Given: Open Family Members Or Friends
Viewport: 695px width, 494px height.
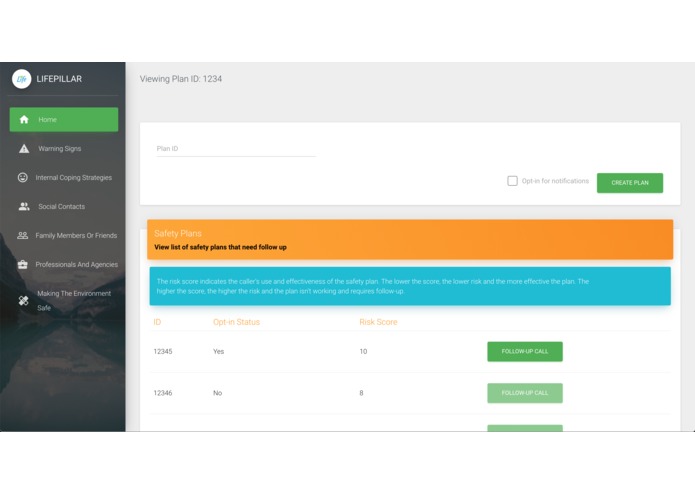Looking at the screenshot, I should coord(64,235).
